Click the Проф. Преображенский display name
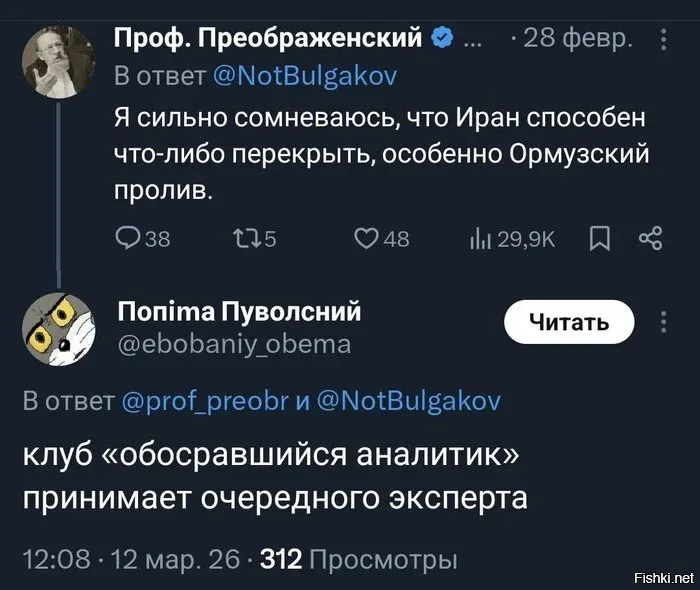 [269, 39]
